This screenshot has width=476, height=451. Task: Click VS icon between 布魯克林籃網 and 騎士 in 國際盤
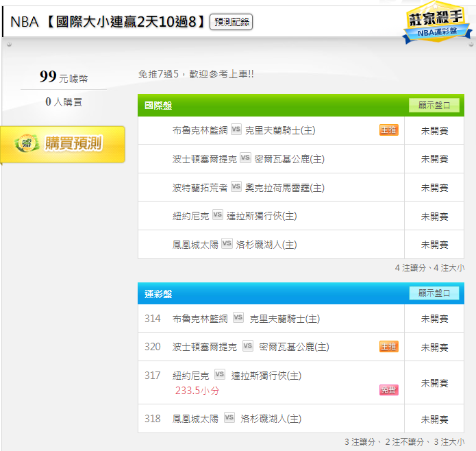pos(236,130)
